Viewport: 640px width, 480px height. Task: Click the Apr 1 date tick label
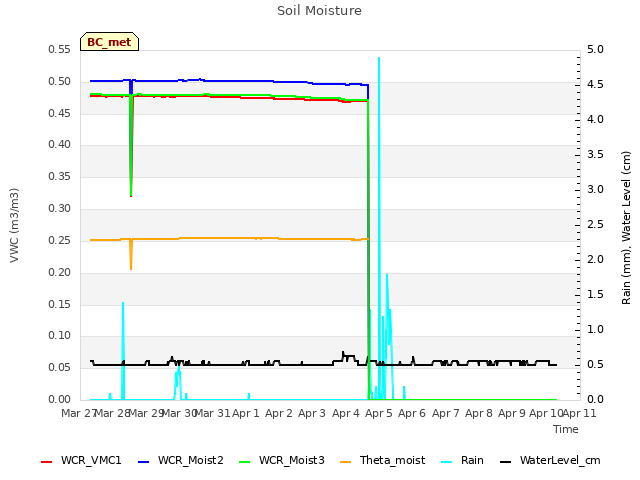[246, 413]
